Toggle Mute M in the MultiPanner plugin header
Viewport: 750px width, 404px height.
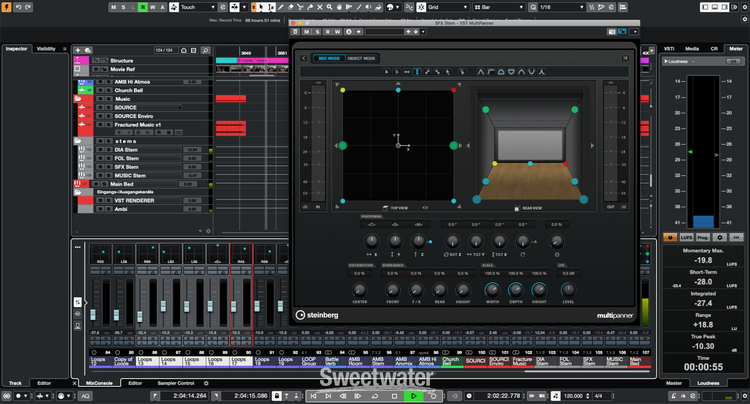[306, 32]
